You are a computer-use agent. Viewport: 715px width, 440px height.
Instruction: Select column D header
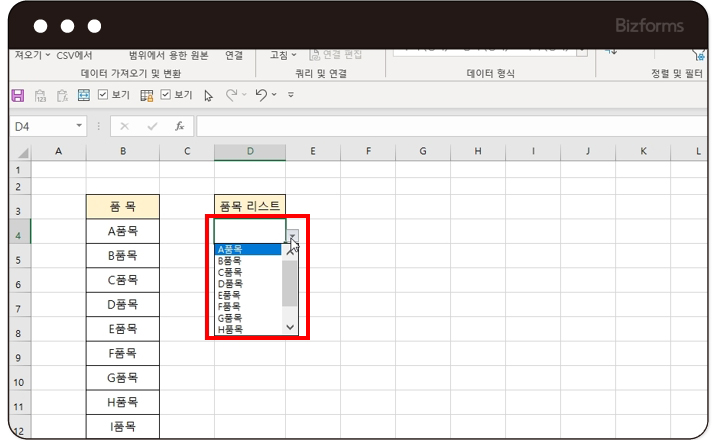click(x=250, y=151)
